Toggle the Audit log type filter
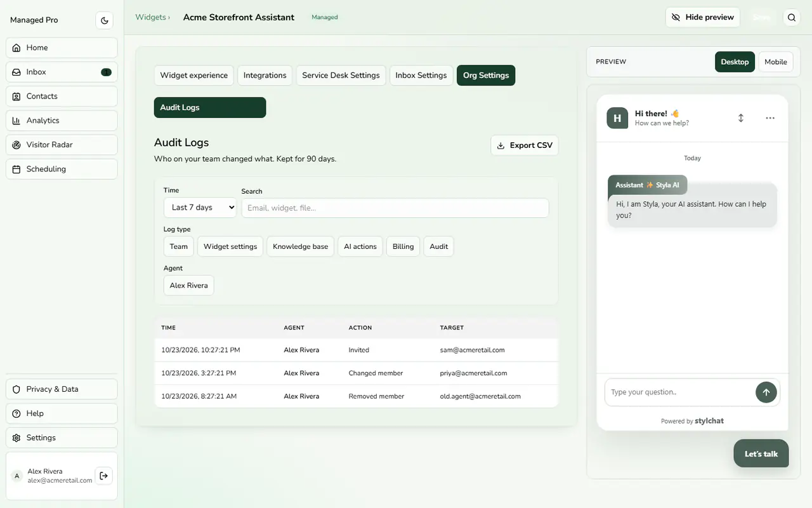812x508 pixels. [x=439, y=246]
